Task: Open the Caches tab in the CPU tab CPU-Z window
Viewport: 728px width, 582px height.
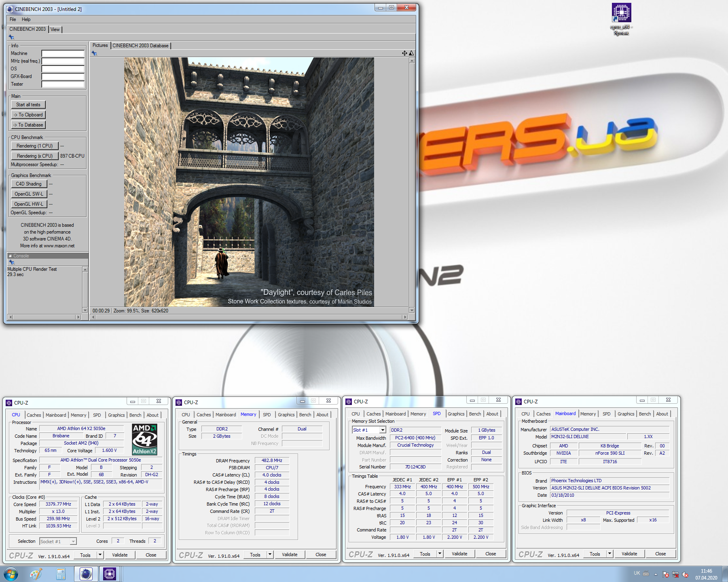Action: (x=34, y=415)
